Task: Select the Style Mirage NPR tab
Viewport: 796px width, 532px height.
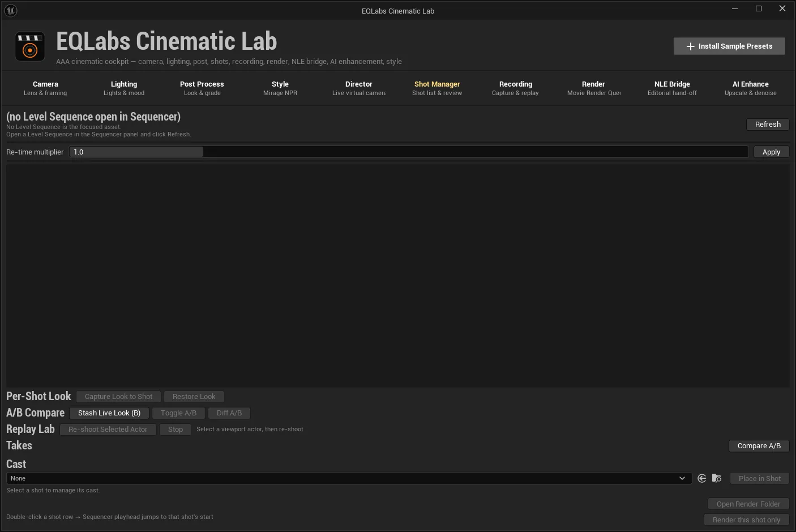Action: 280,88
